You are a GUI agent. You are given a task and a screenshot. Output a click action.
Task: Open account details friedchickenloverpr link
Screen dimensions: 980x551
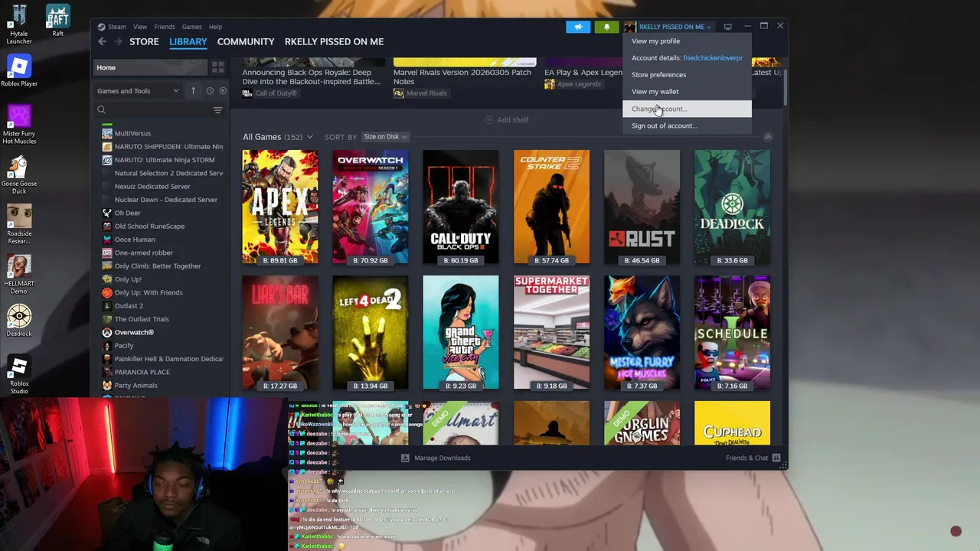coord(713,57)
